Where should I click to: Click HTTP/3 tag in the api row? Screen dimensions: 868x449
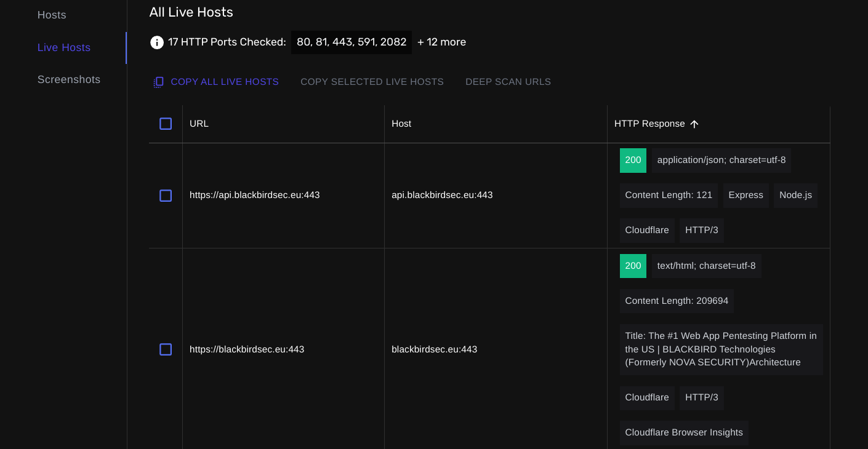click(702, 230)
